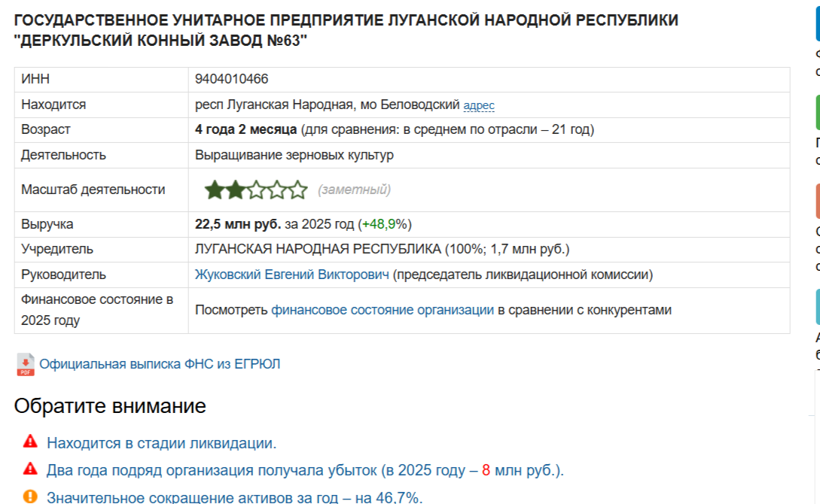Screen dimensions: 820x504
Task: Click the 'ИНН' row label
Action: coord(35,79)
